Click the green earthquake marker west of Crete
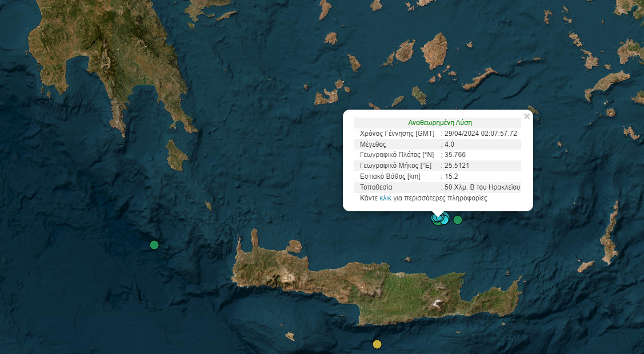 [154, 245]
